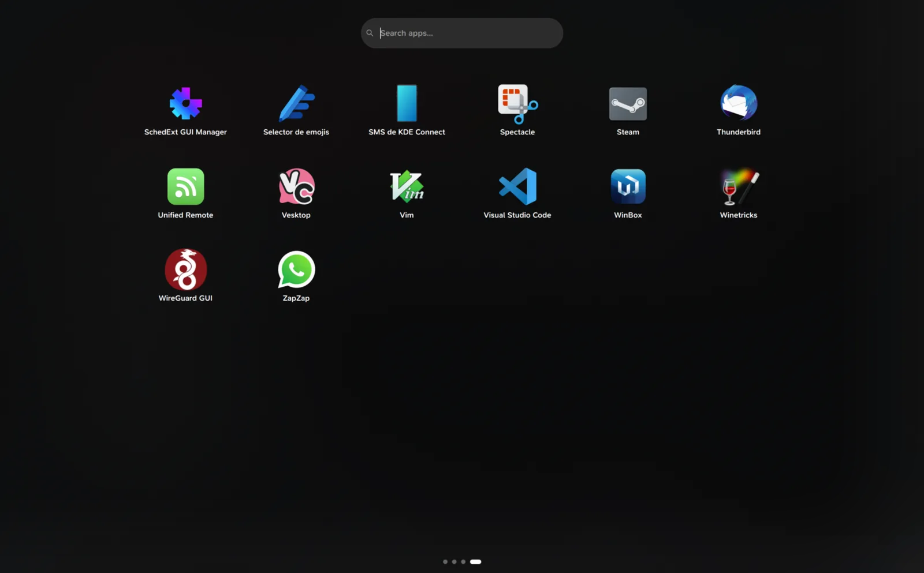Open the WinBox app

[x=628, y=186]
